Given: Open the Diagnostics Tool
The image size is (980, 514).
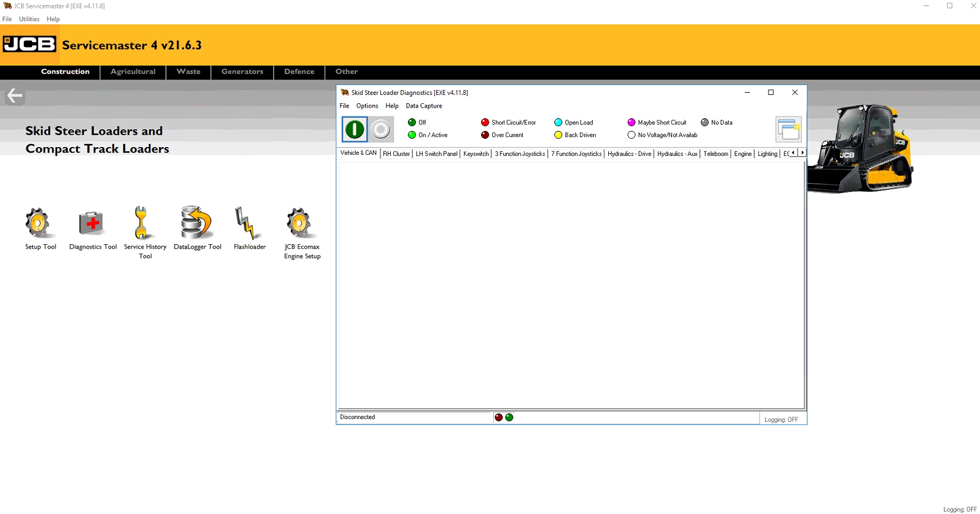Looking at the screenshot, I should coord(92,224).
